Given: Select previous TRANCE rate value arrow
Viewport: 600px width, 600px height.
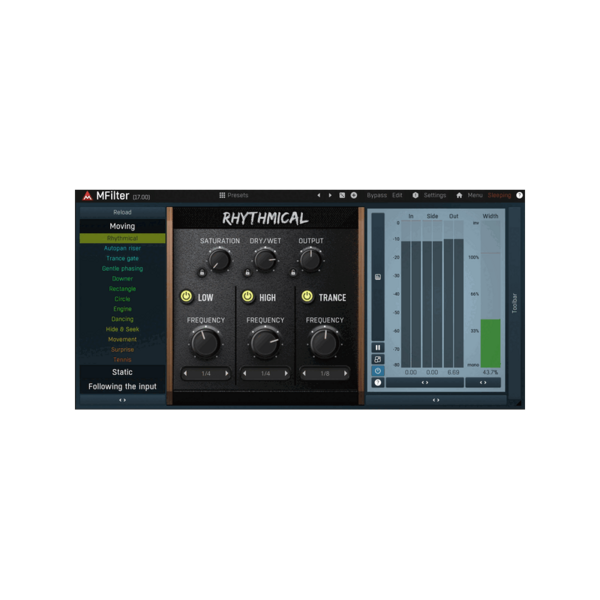Looking at the screenshot, I should pyautogui.click(x=304, y=373).
